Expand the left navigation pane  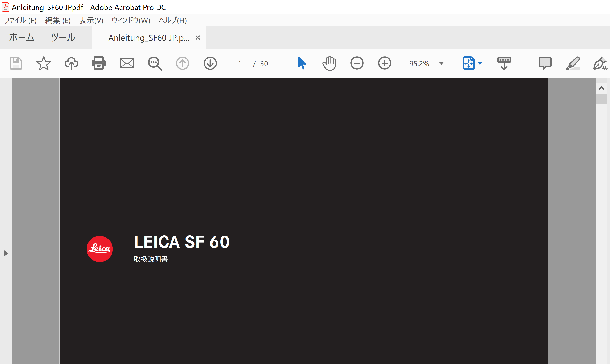click(6, 253)
